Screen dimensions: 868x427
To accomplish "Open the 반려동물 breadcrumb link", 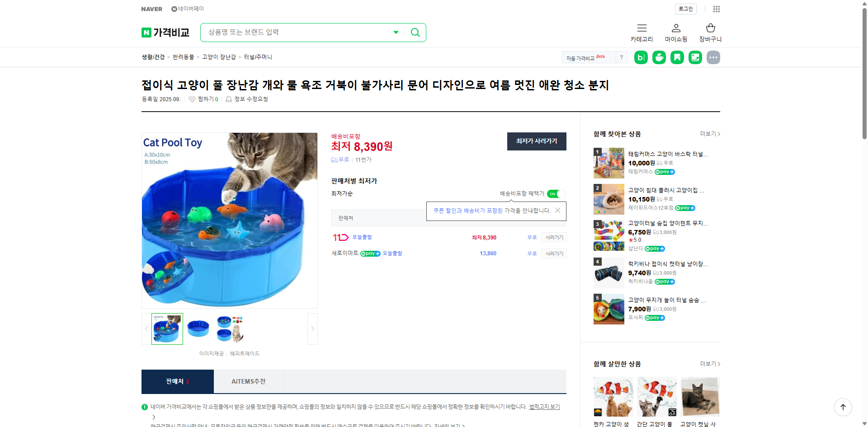I will pos(183,57).
